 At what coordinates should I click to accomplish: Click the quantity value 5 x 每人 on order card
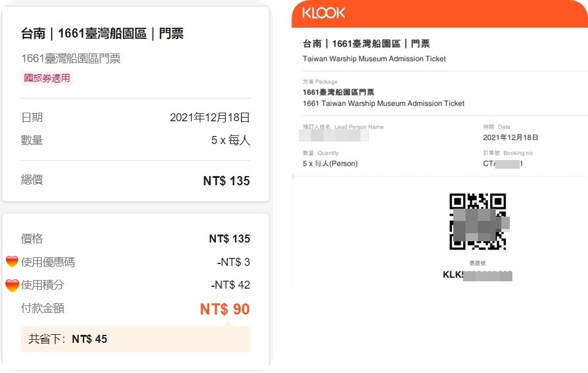[x=231, y=140]
